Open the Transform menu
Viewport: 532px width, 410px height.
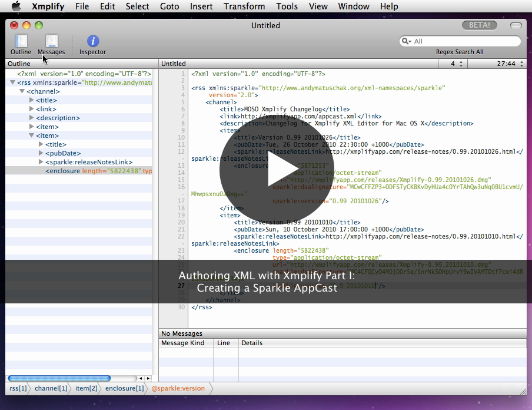click(x=244, y=6)
